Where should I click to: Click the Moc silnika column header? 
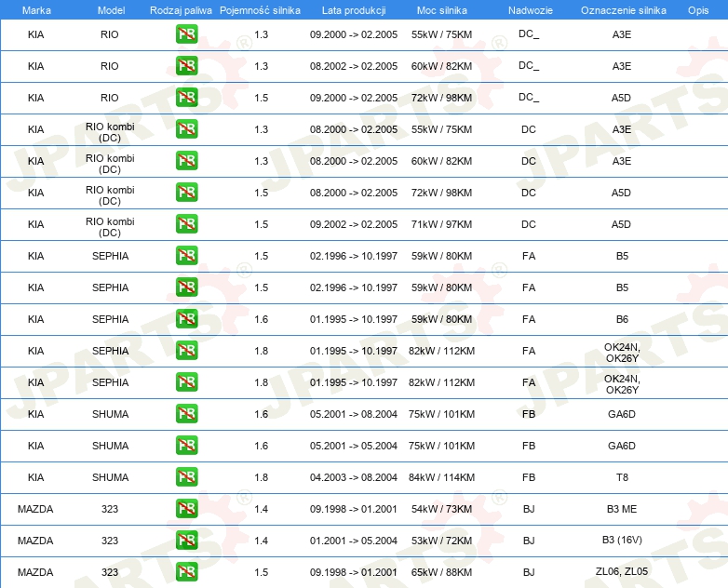point(442,10)
